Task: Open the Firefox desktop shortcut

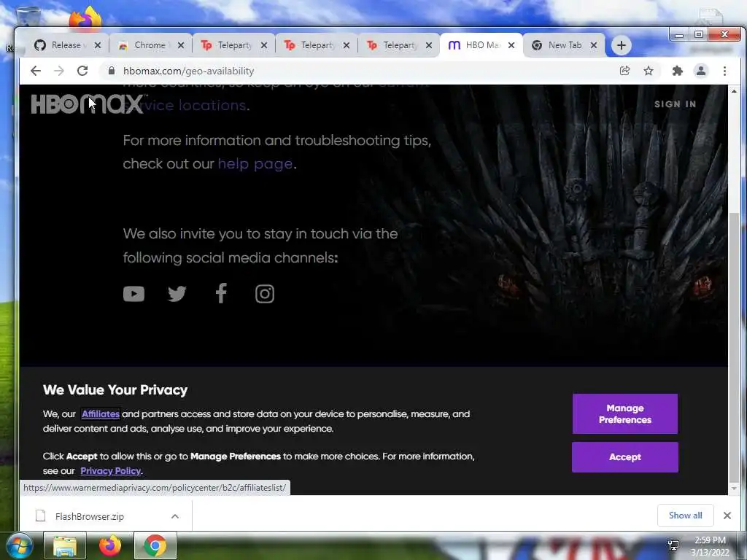Action: click(85, 17)
